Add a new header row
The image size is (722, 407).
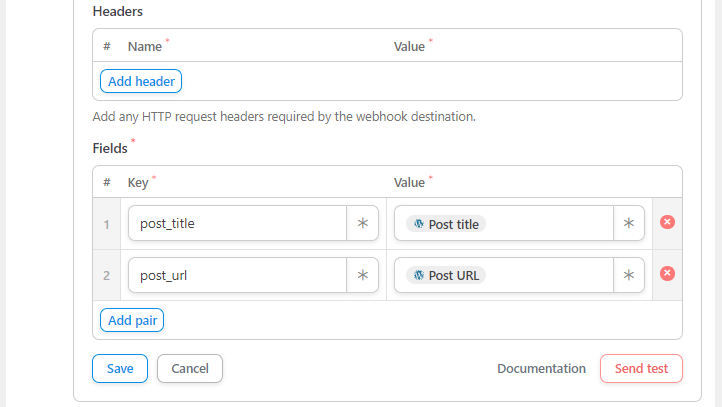point(141,81)
